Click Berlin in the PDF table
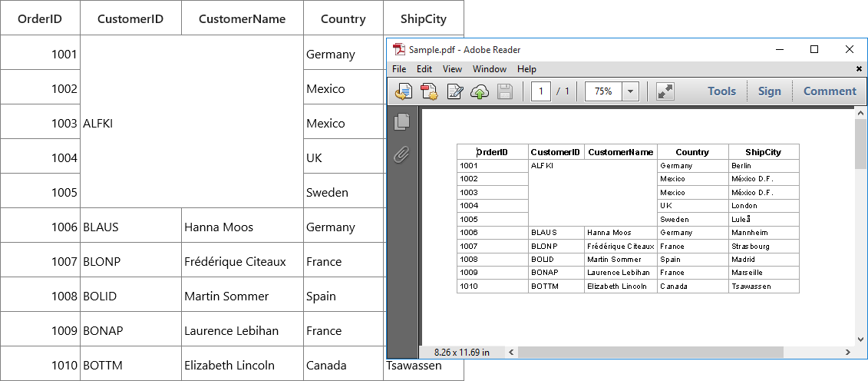Image resolution: width=868 pixels, height=381 pixels. (x=741, y=166)
